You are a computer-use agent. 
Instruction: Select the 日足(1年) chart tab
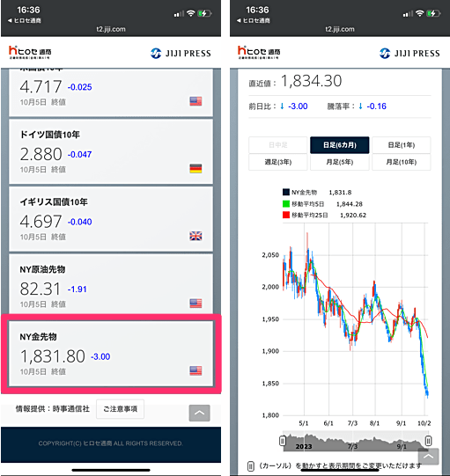402,145
